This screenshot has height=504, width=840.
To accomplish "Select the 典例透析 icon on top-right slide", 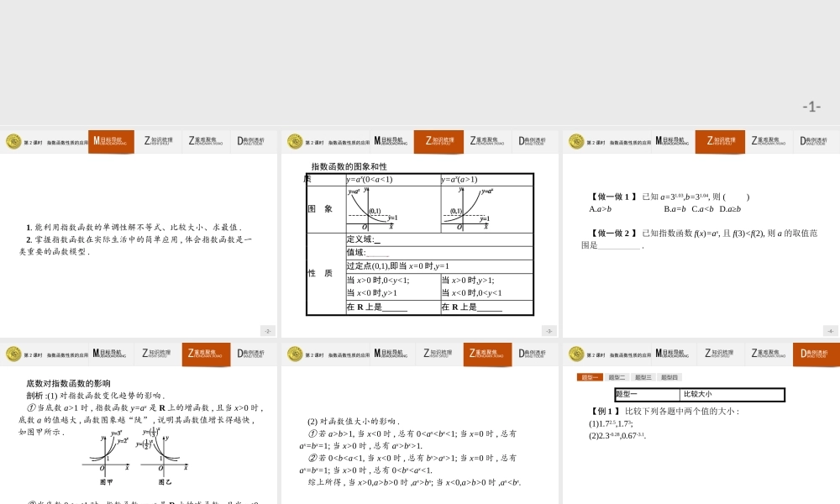I will point(813,142).
